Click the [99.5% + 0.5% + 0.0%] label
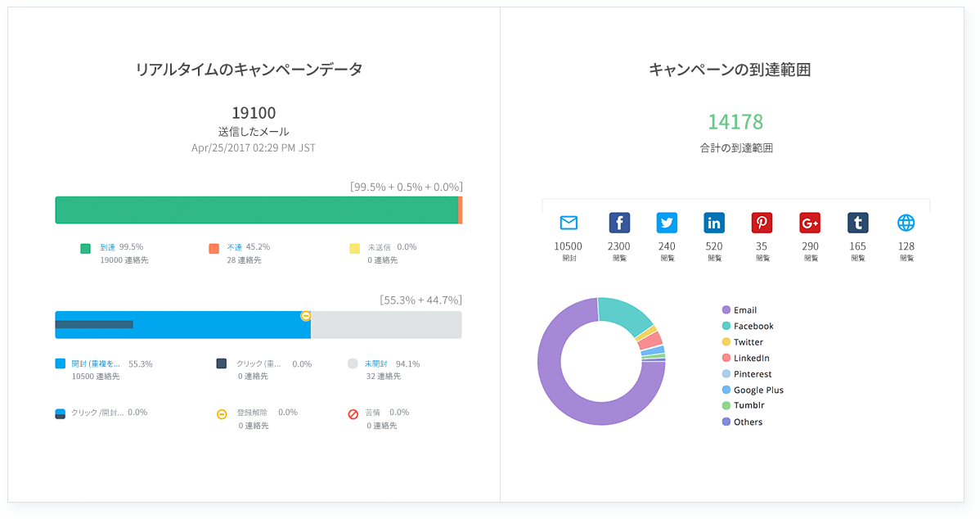Viewport: 980px width, 519px height. [407, 187]
